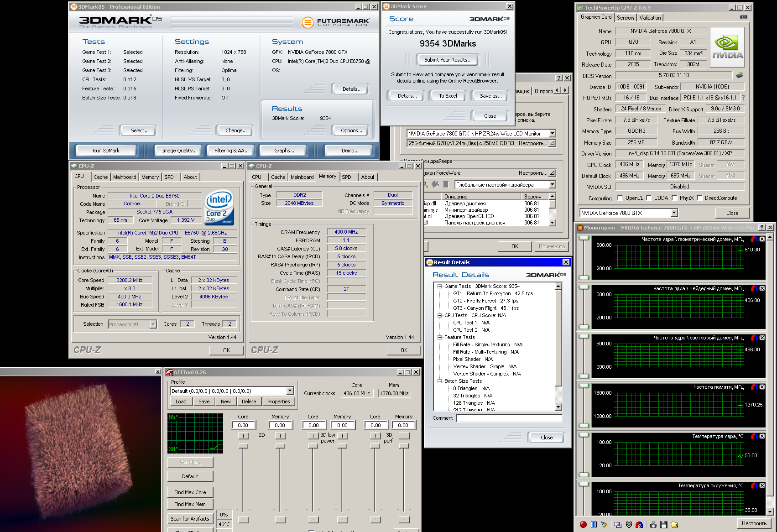Switch to the Sensors tab in GPU-Z

tap(626, 18)
